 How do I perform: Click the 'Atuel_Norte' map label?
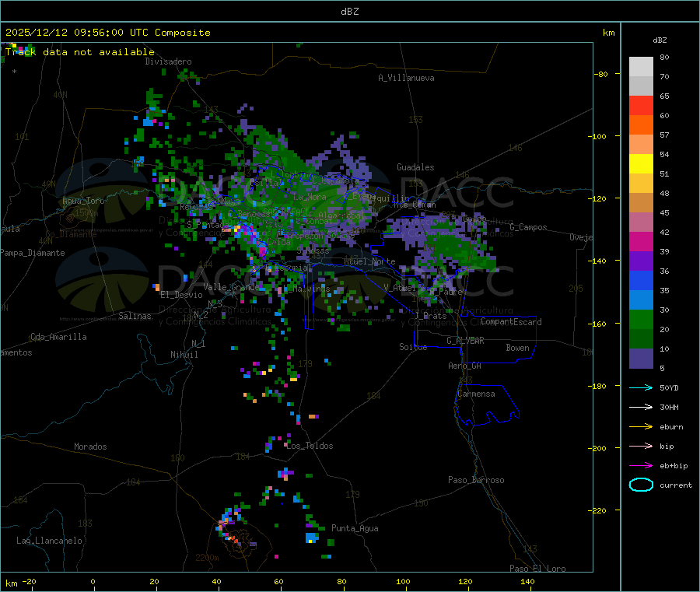pyautogui.click(x=369, y=261)
